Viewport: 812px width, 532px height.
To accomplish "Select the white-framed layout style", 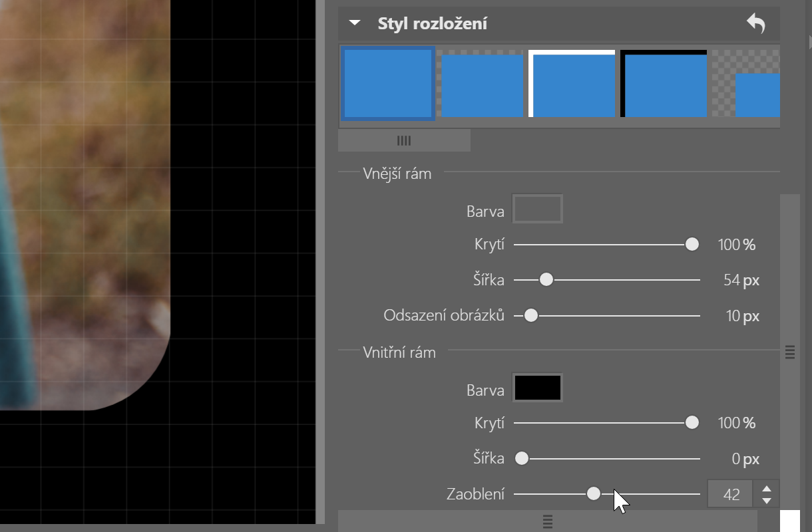I will click(572, 84).
